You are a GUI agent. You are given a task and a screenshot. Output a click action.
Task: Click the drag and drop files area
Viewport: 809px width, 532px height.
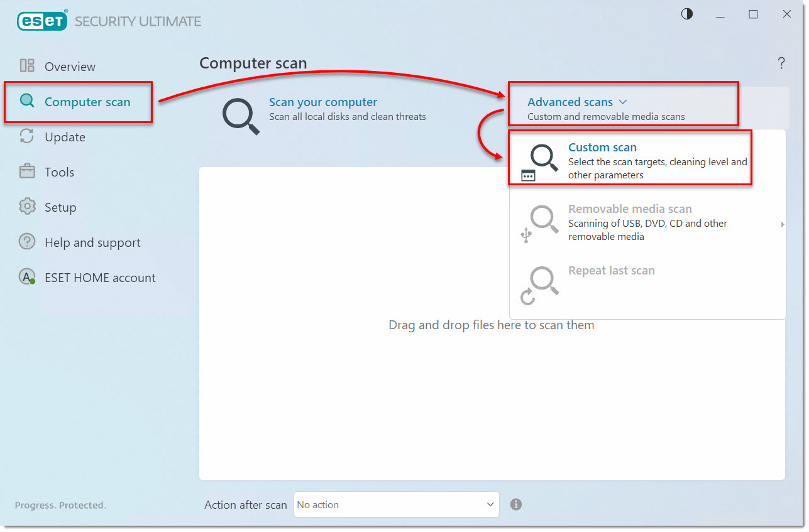[x=492, y=325]
